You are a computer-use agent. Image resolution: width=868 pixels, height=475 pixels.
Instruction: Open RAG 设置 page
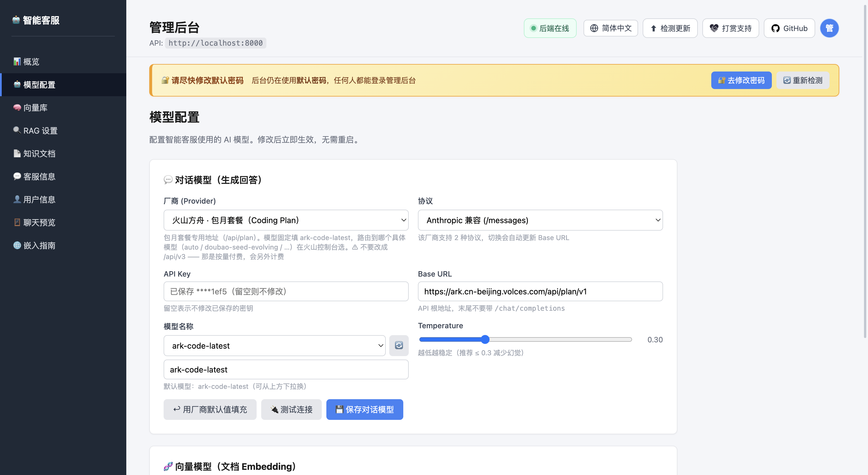point(63,130)
